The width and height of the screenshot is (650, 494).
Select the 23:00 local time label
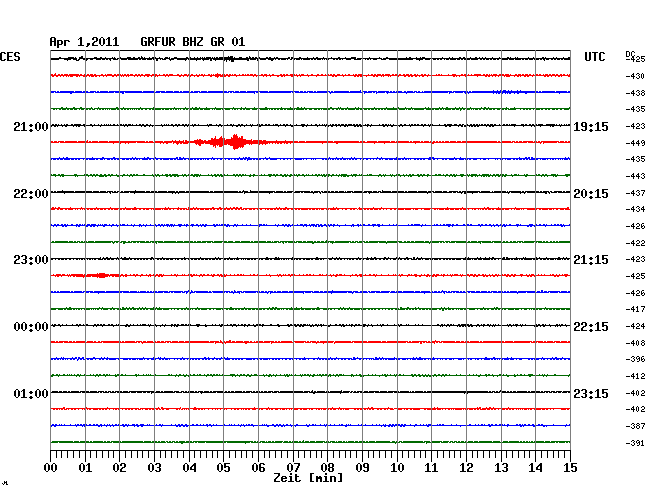31,260
